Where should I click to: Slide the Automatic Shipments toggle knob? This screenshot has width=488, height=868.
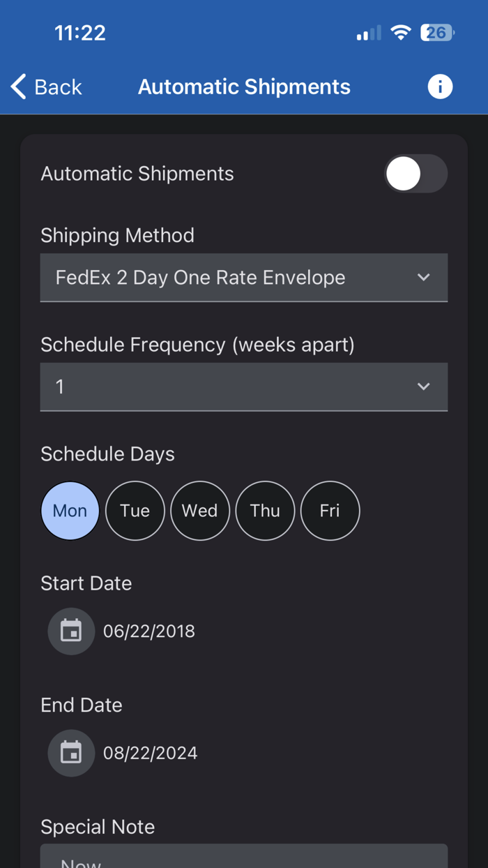tap(402, 174)
